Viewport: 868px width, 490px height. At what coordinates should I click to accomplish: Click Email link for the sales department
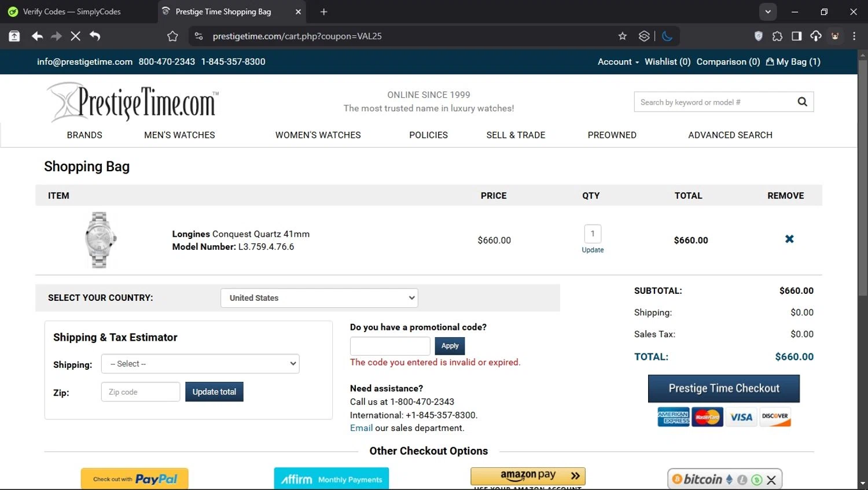361,428
